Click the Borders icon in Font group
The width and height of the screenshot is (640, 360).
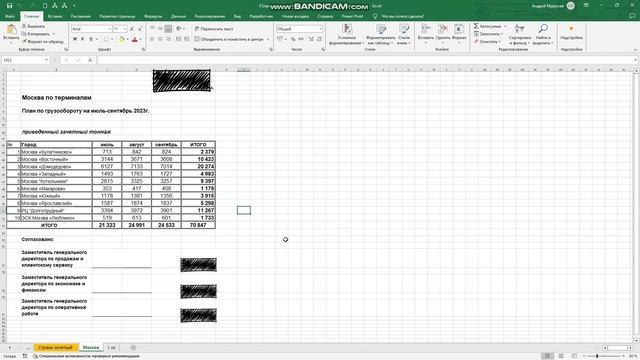pos(106,39)
